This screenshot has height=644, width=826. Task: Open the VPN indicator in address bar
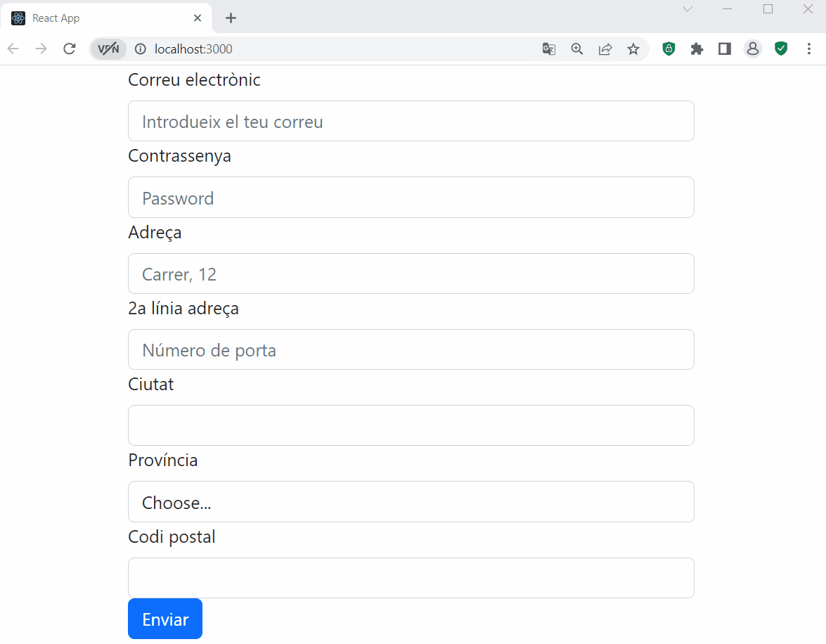(x=108, y=49)
